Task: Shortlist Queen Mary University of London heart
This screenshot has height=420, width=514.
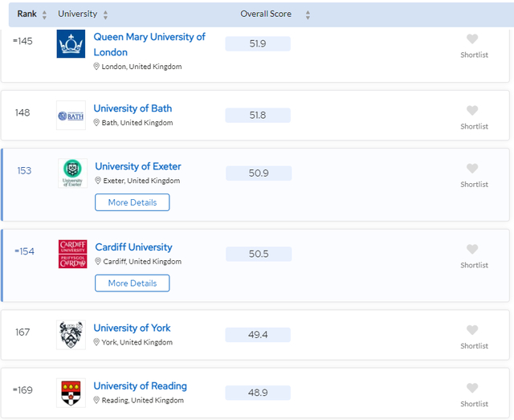Action: 472,39
